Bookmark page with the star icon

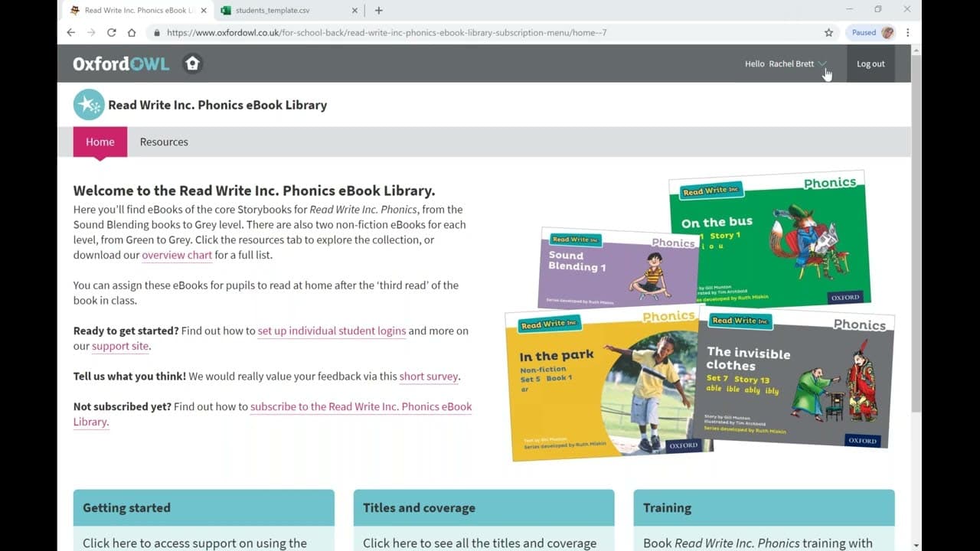828,32
